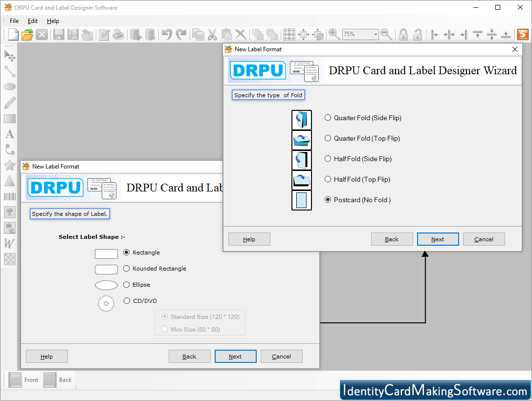
Task: Toggle the grid display icon
Action: (289, 34)
